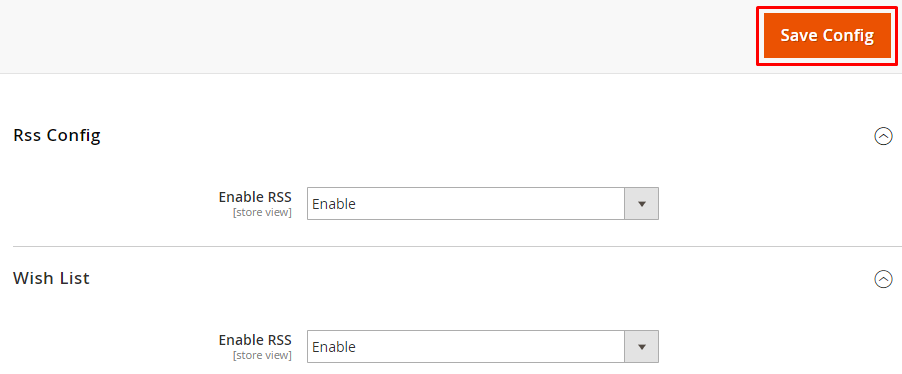Collapse the Rss Config section chevron icon

[883, 136]
